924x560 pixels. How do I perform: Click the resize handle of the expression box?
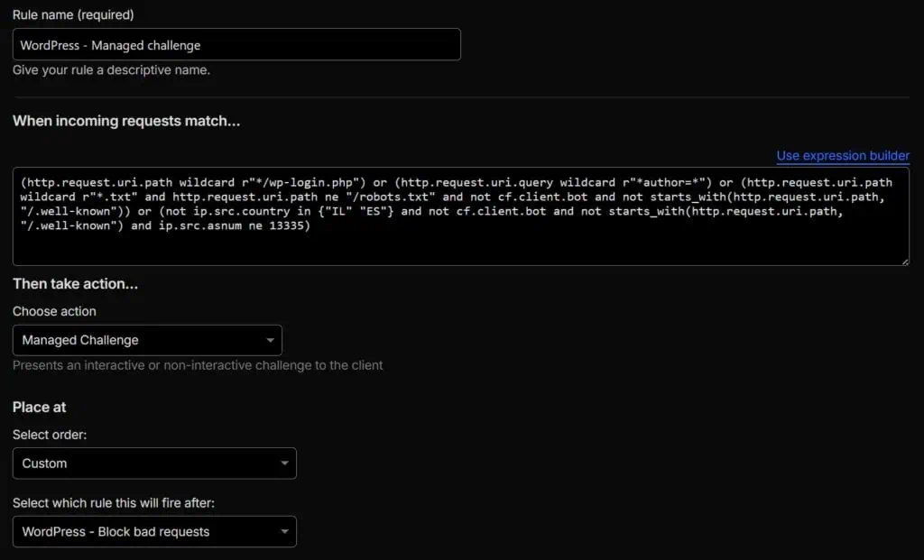(x=904, y=261)
